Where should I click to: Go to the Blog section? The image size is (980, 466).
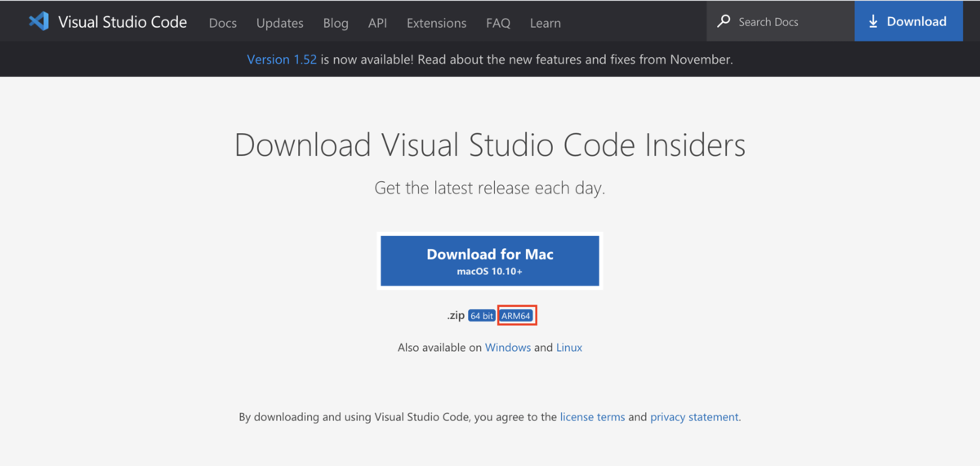tap(336, 23)
